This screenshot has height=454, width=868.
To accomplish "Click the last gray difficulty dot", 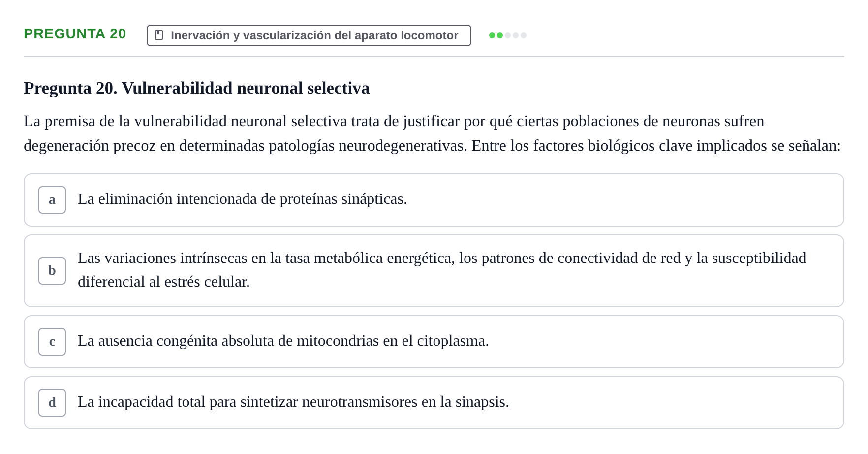I will tap(524, 35).
